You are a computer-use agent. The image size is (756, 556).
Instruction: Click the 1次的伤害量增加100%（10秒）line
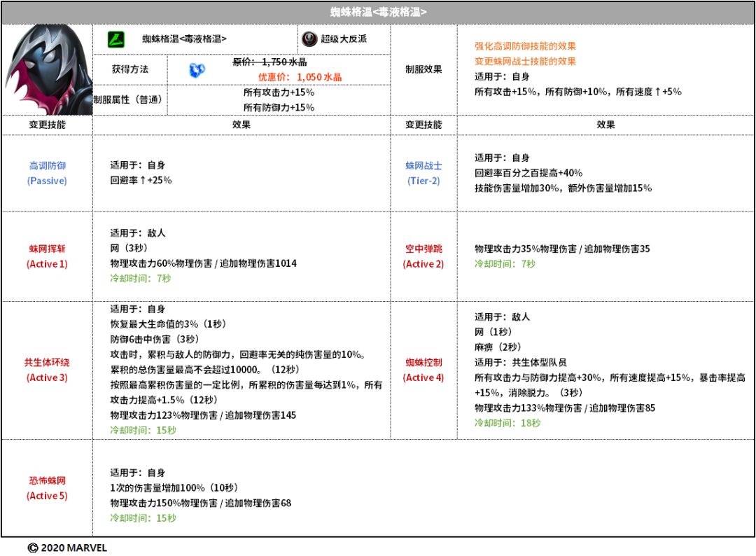(174, 488)
